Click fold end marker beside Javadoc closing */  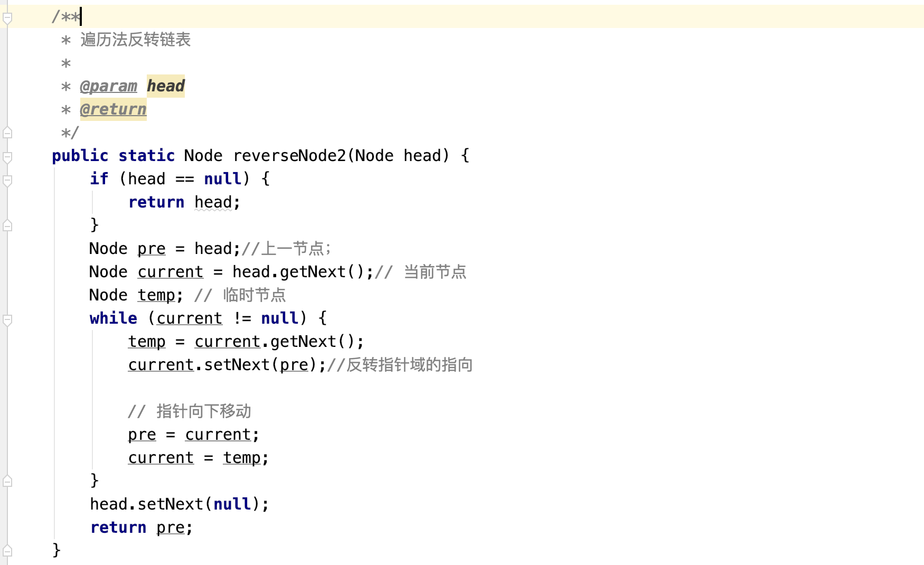click(x=7, y=133)
